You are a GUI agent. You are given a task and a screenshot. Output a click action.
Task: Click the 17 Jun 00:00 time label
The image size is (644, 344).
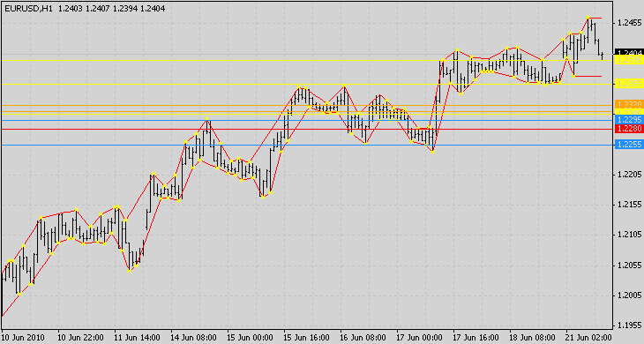(x=419, y=338)
